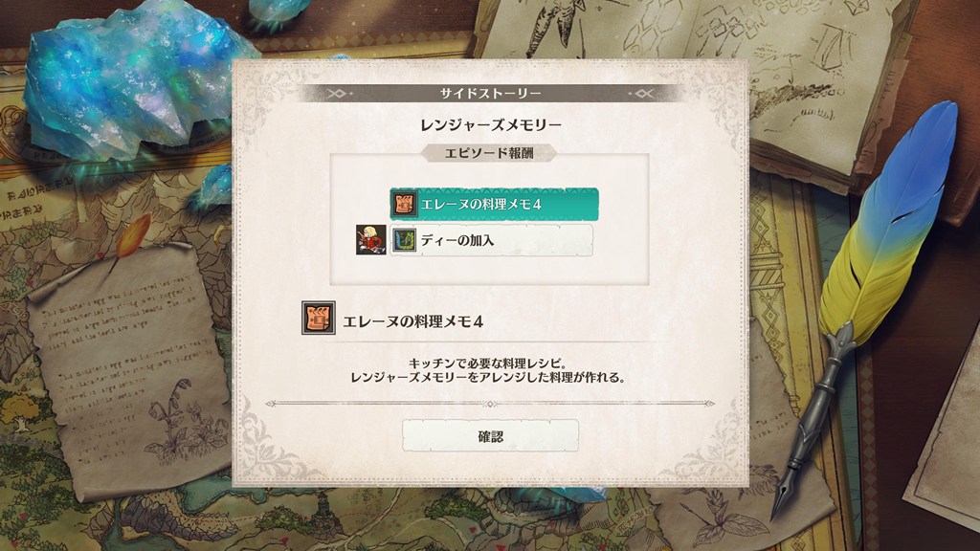Click the エレーヌの料理メモ4 detail heading
980x551 pixels.
[413, 321]
